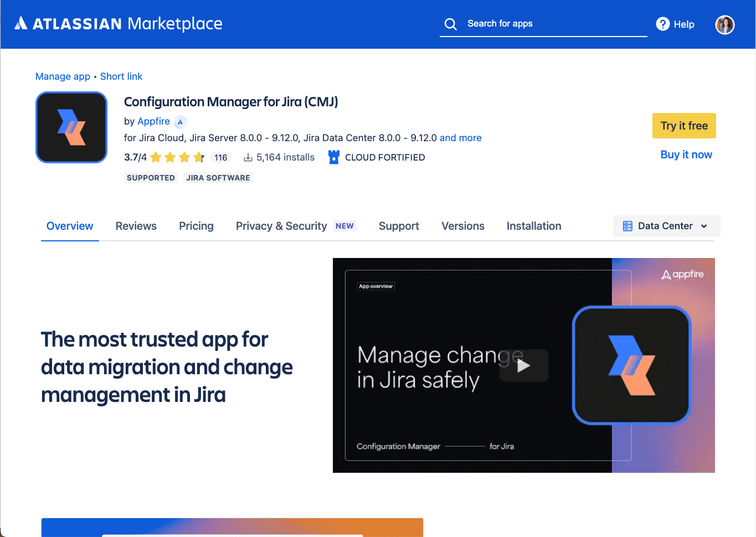Click the SUPPORTED tag
Viewport: 756px width, 537px height.
point(151,178)
